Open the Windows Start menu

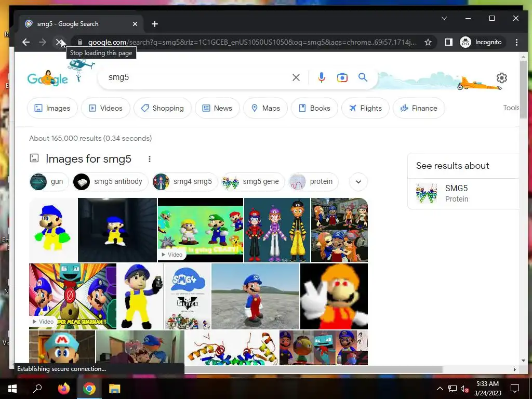pos(12,389)
